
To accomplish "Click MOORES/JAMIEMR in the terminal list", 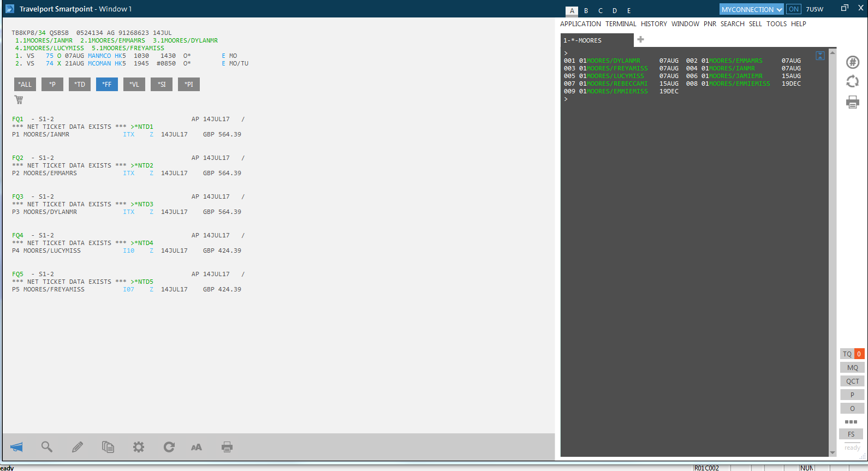I will pos(736,76).
